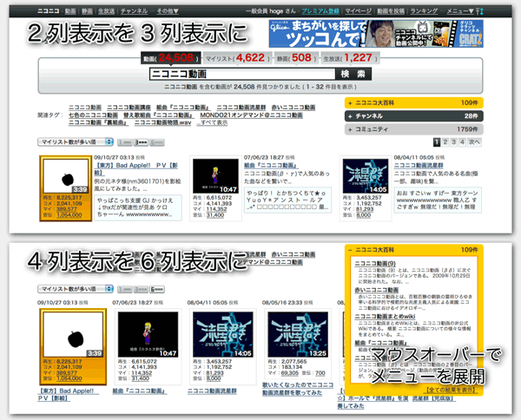Click 流星群【完成版】 title in lower view
The image size is (521, 420).
[434, 397]
